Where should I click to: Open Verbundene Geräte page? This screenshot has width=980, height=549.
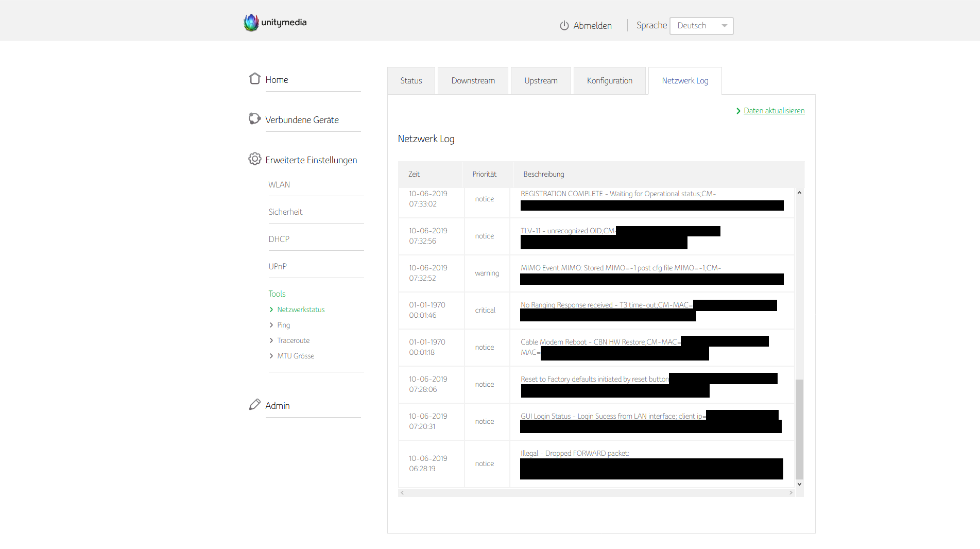302,120
